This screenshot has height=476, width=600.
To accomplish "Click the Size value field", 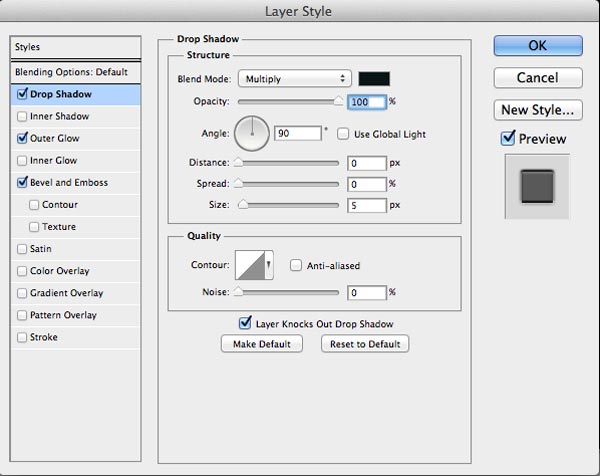I will point(367,205).
